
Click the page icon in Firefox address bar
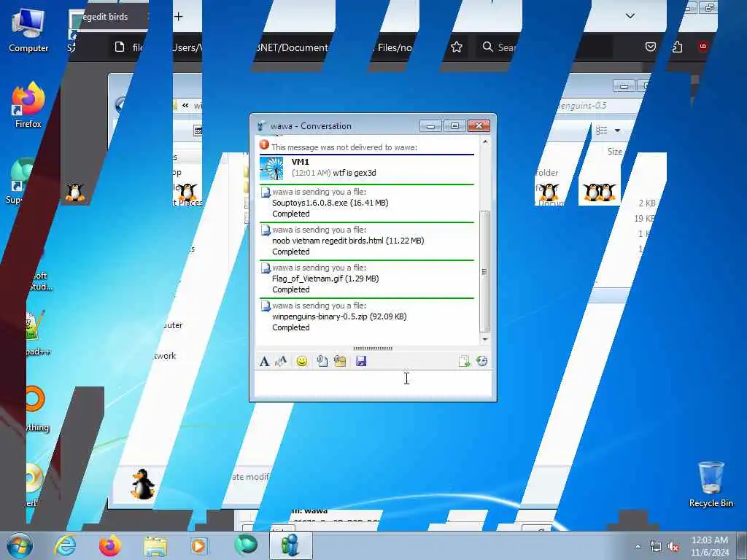[x=120, y=47]
